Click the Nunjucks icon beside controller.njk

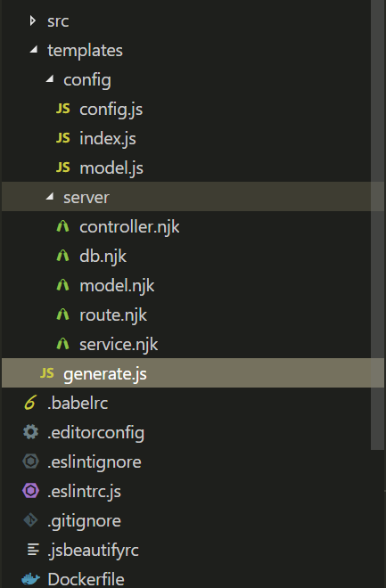(62, 226)
